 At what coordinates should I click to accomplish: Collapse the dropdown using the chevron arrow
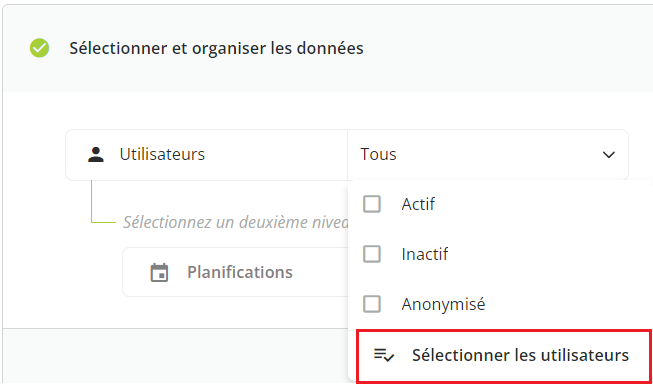609,155
